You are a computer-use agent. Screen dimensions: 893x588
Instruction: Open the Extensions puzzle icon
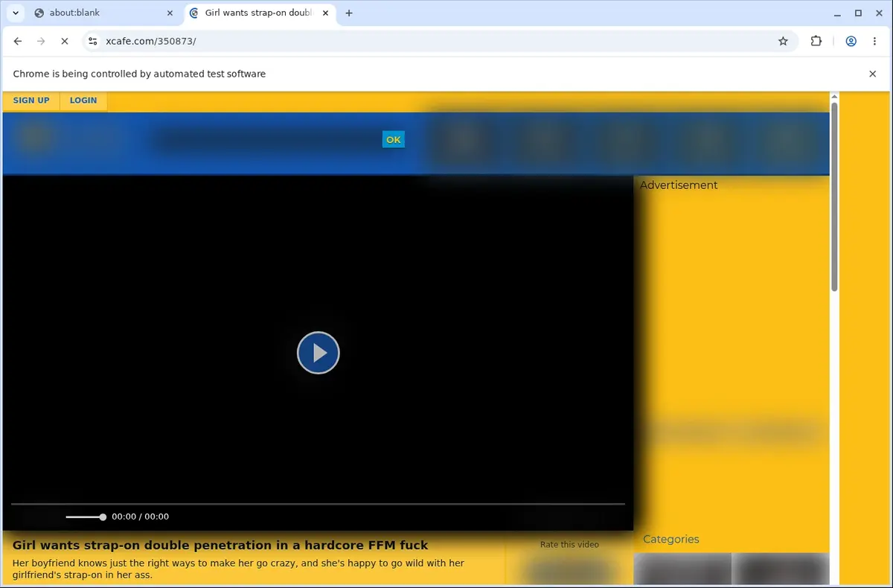coord(816,42)
